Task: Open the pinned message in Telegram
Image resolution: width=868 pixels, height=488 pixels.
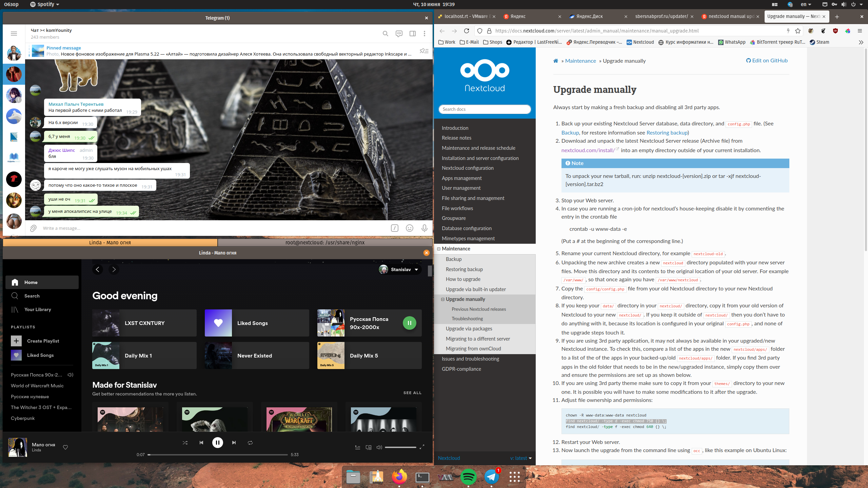Action: pos(220,51)
